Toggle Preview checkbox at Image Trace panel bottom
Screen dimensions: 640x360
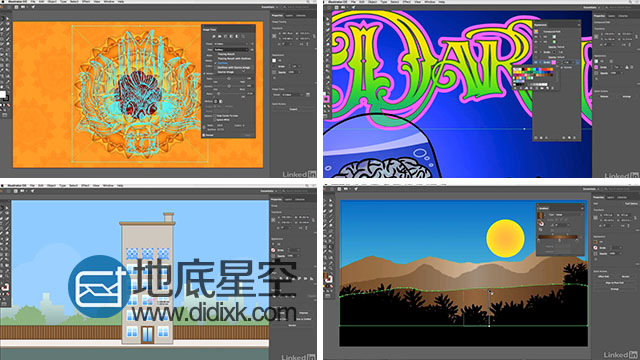tap(204, 135)
